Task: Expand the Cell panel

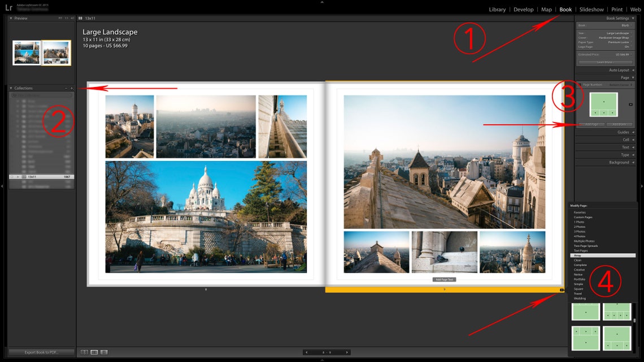Action: [633, 139]
